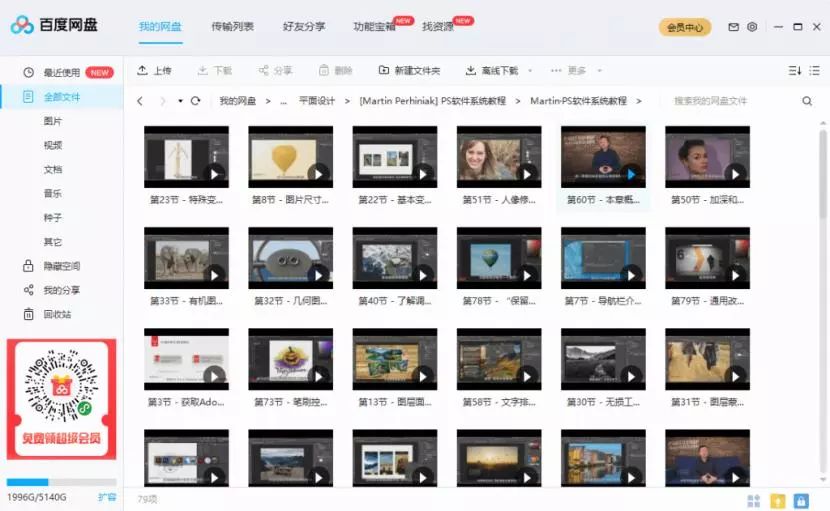Screen dimensions: 830x511
Task: Go to [Martin Perhiniak] PS软件系统教程 breadcrumb
Action: pos(432,101)
